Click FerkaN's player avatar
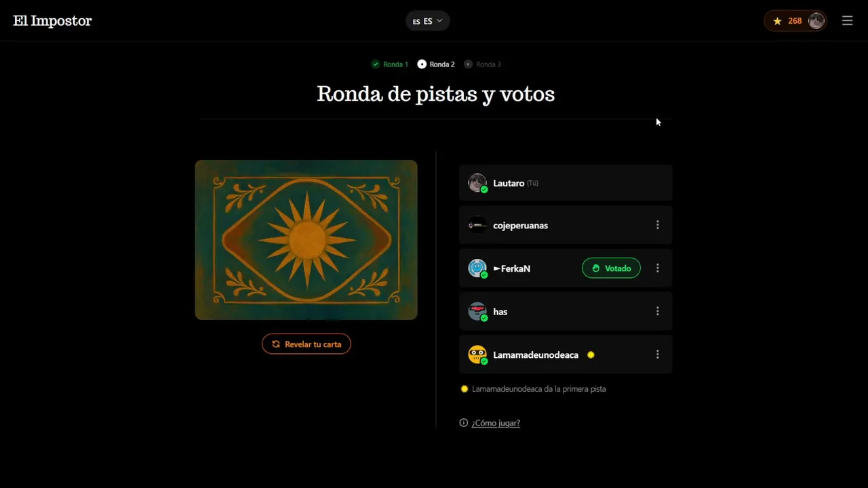Viewport: 868px width, 488px height. 477,268
